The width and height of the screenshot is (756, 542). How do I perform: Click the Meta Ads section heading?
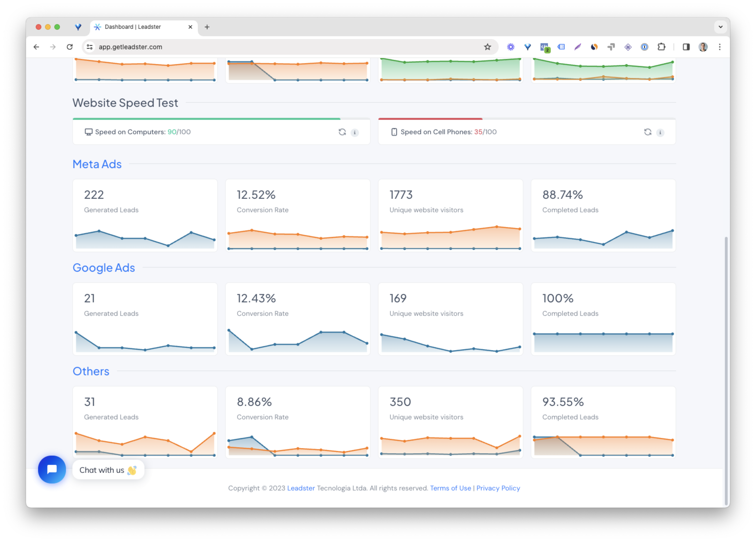point(97,164)
